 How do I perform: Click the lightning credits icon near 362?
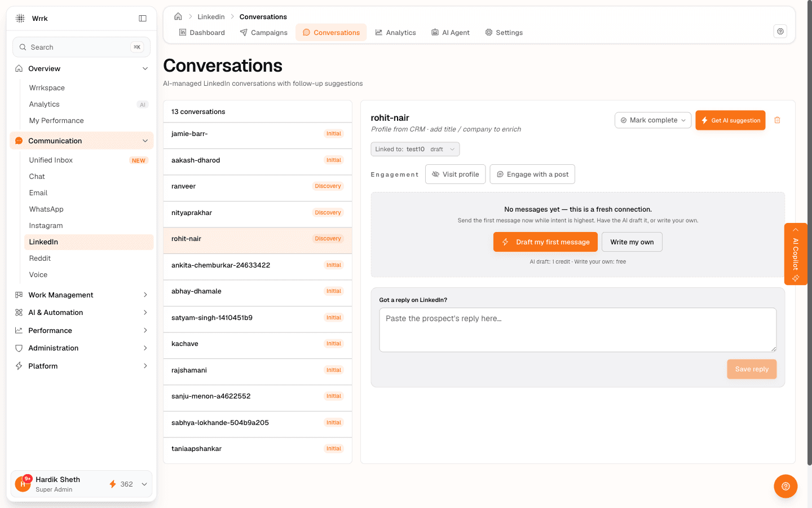[113, 484]
